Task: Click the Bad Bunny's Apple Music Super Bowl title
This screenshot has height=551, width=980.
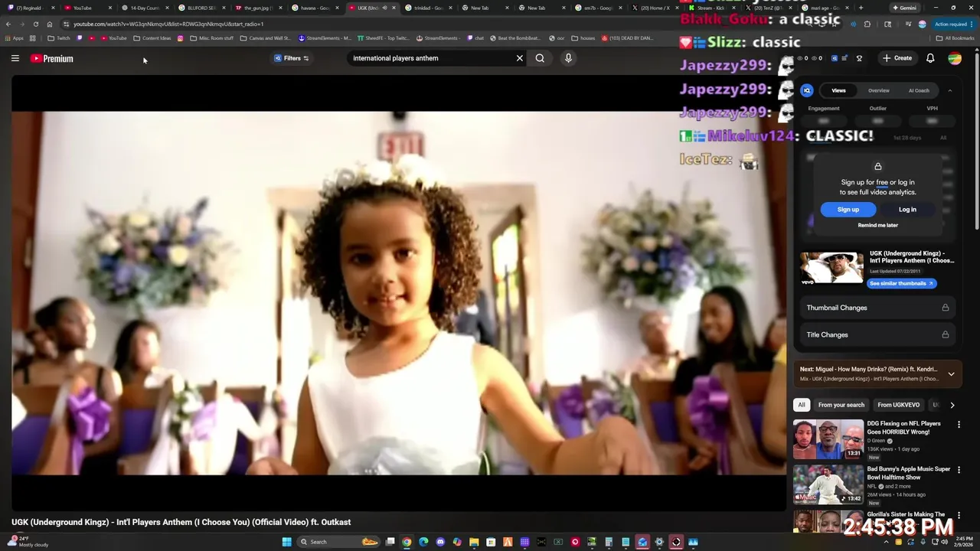Action: [x=908, y=473]
